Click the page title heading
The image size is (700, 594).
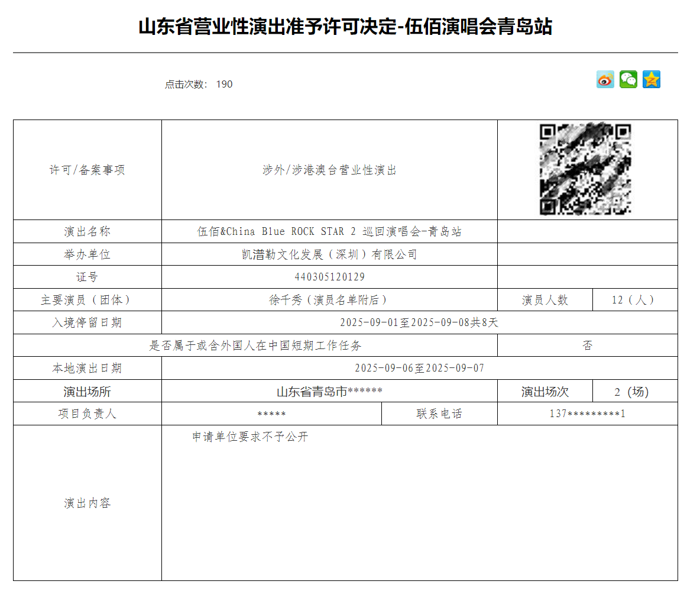[x=345, y=27]
